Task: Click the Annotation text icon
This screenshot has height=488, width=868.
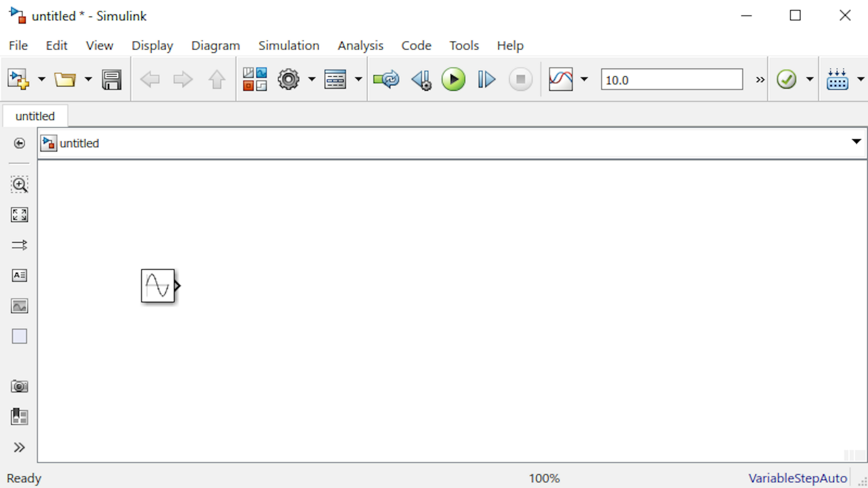Action: [x=19, y=275]
